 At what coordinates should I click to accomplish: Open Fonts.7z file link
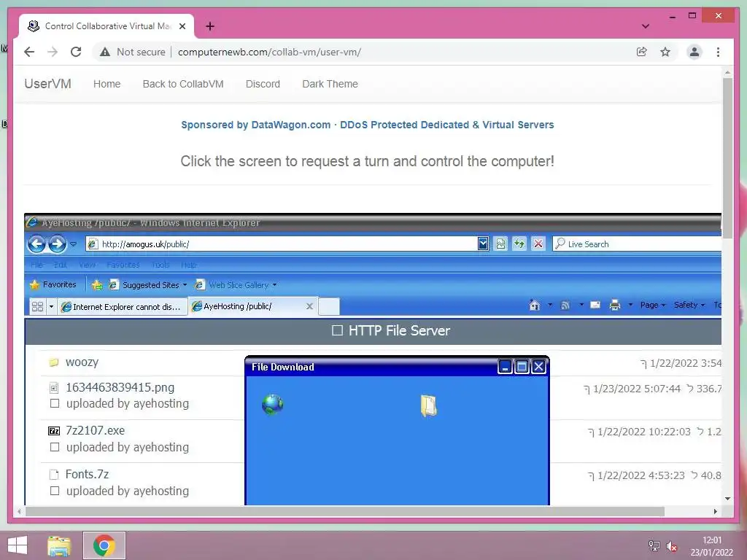point(88,474)
